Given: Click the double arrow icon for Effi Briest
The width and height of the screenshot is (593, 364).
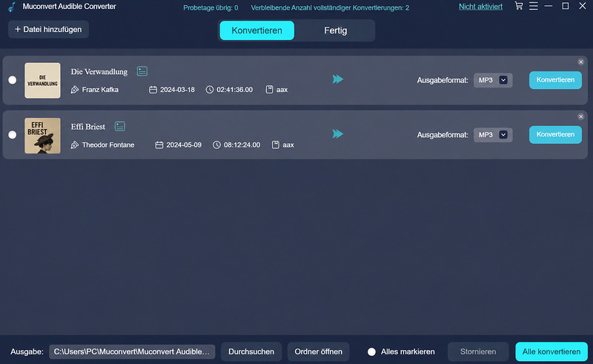Looking at the screenshot, I should coord(338,133).
